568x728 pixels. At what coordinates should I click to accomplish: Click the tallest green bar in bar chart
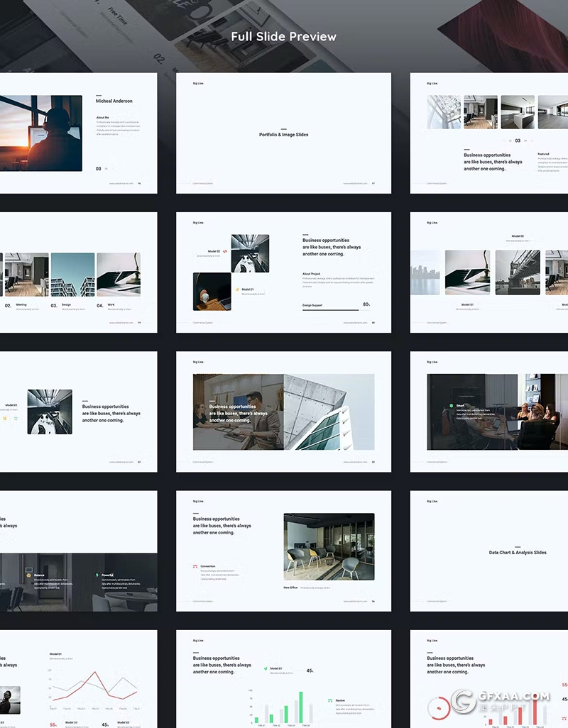(300, 707)
